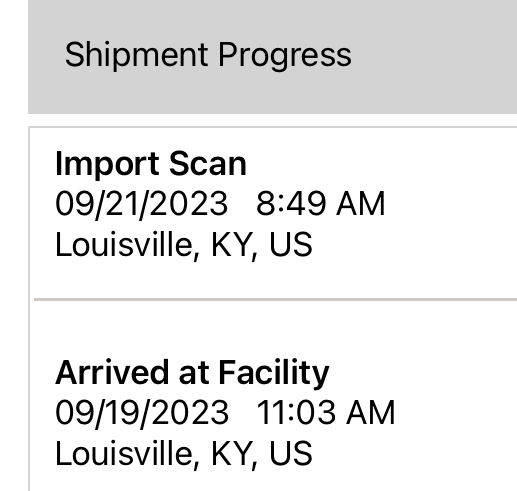Screen dimensions: 517x491
Task: Click the word Import in the first entry
Action: 107,164
